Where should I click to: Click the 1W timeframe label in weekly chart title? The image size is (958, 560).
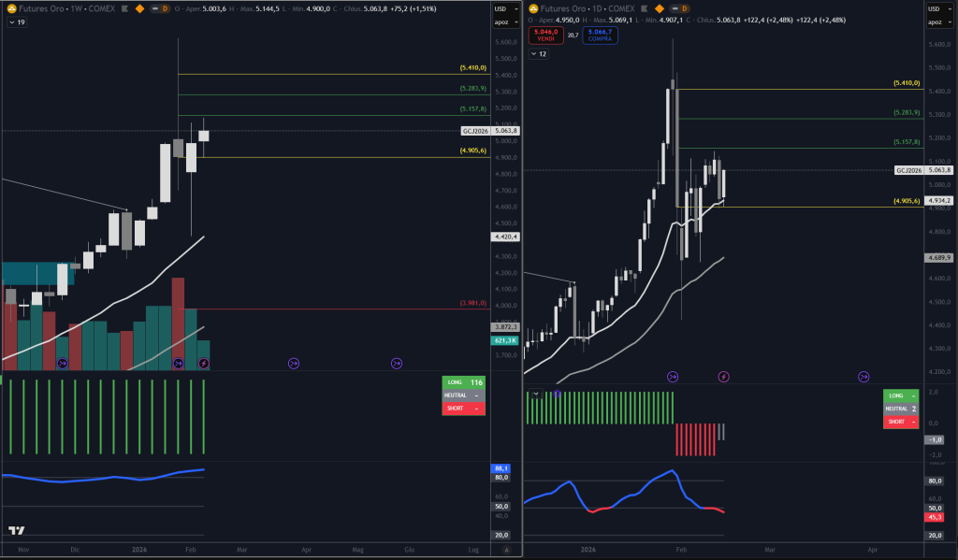tap(75, 8)
